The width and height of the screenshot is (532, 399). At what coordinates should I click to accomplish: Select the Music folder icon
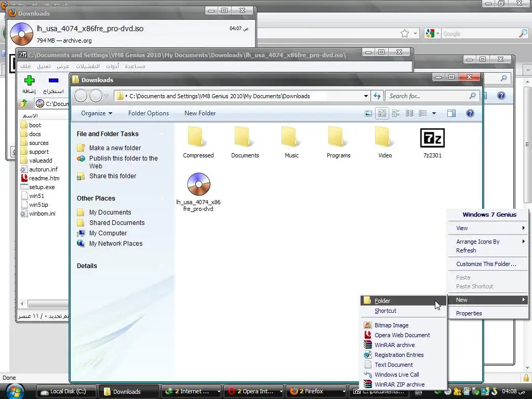(291, 137)
